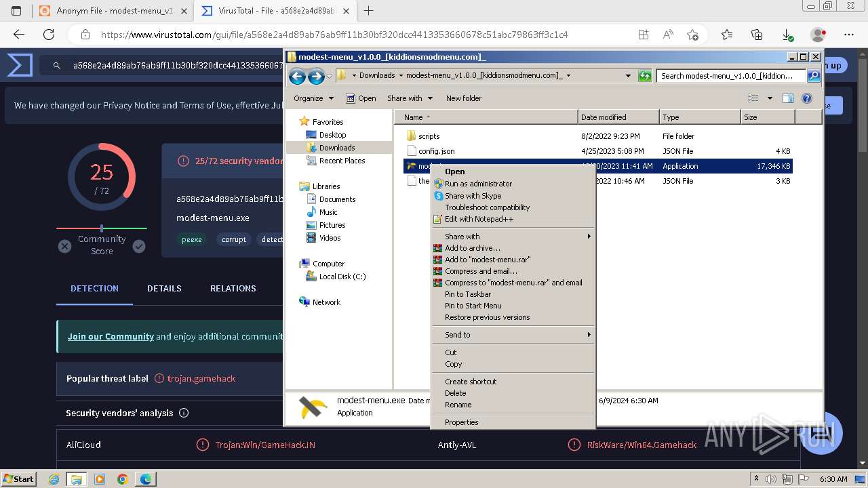868x488 pixels.
Task: Click the Videos library icon
Action: click(311, 238)
